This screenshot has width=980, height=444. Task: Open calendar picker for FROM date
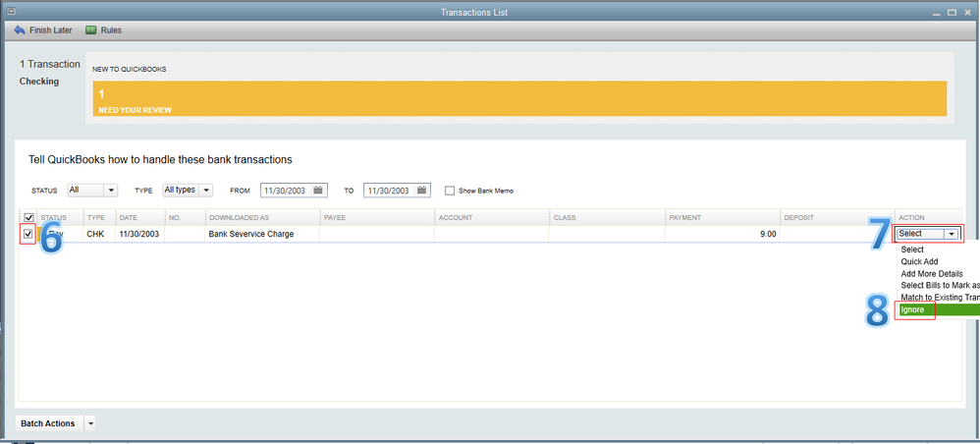tap(318, 191)
